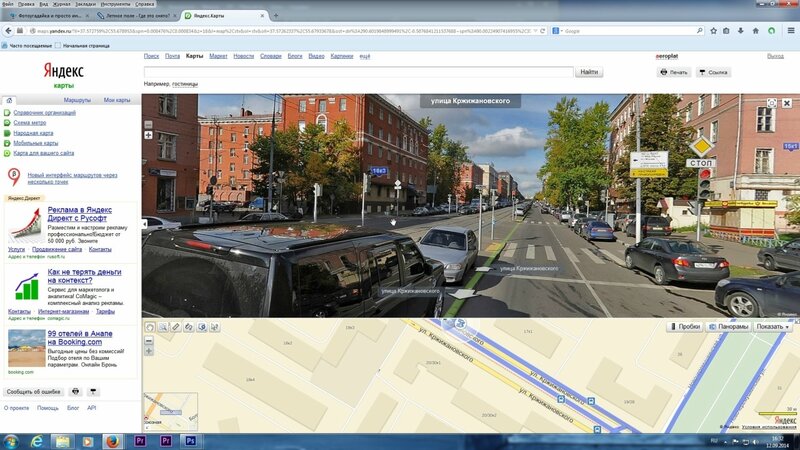Open the Инструменты menu
The height and width of the screenshot is (450, 800).
115,4
